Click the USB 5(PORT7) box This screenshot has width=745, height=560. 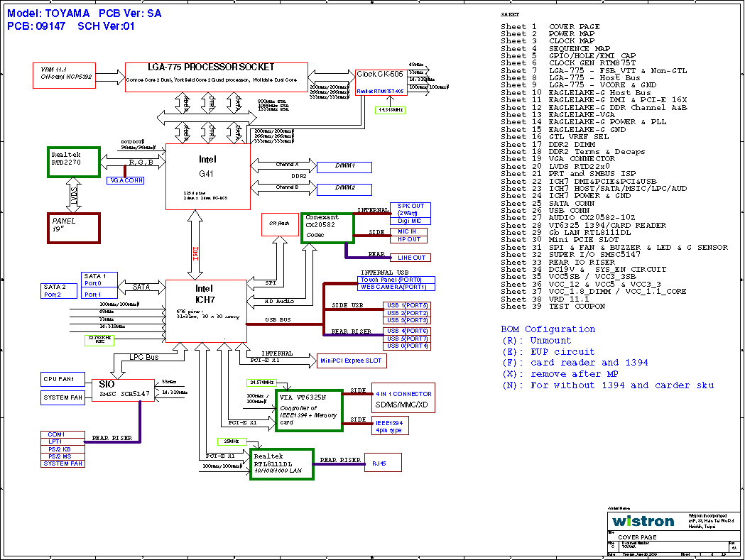(x=407, y=339)
